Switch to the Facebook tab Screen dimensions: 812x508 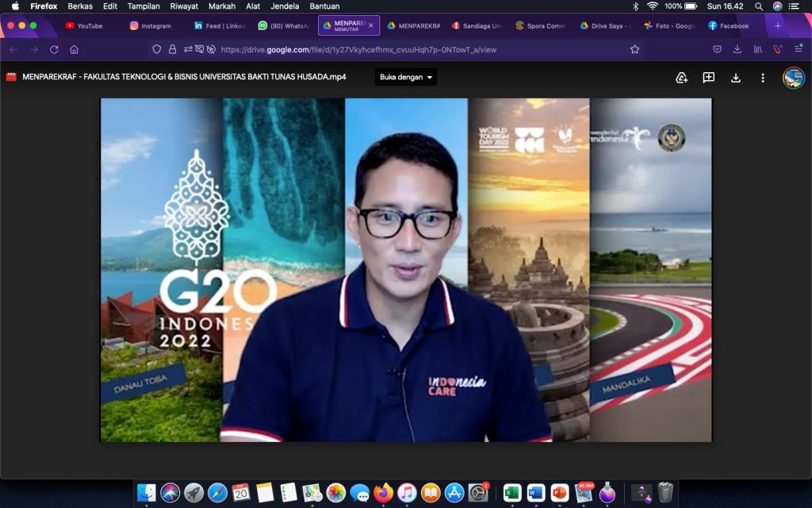[x=728, y=26]
